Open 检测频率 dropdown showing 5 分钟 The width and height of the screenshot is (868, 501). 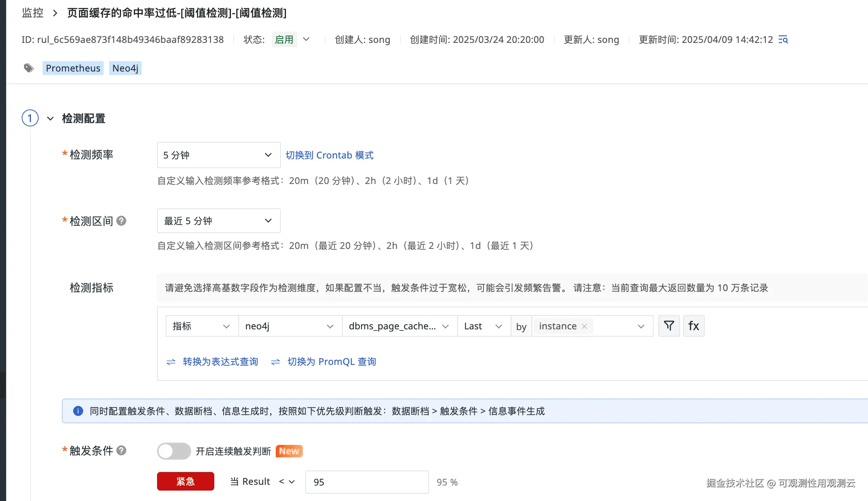[x=219, y=155]
